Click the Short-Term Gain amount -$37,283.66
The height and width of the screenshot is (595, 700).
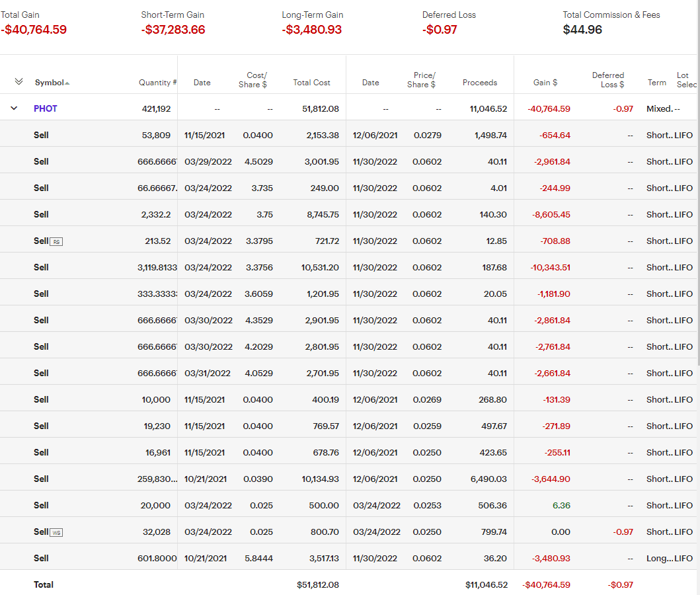click(173, 30)
